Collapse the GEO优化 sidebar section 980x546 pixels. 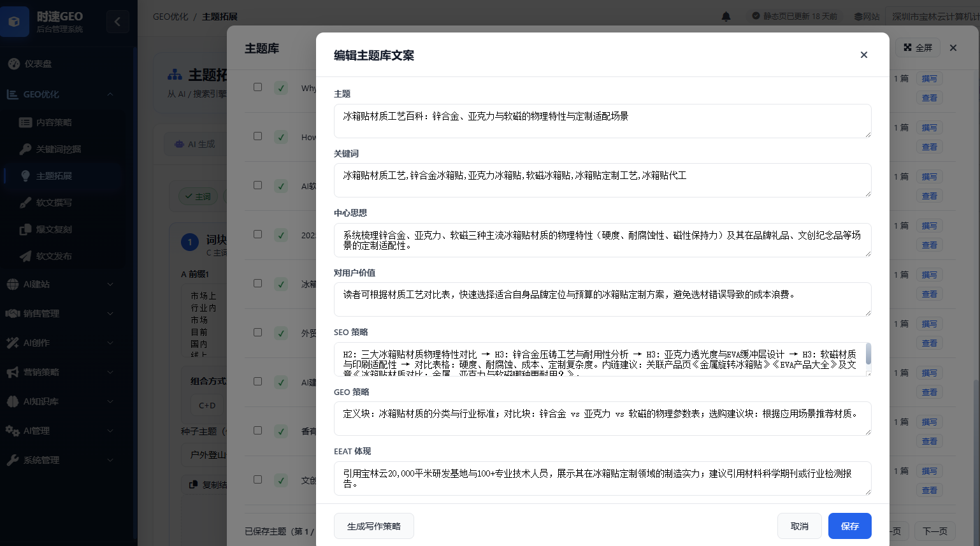[110, 94]
